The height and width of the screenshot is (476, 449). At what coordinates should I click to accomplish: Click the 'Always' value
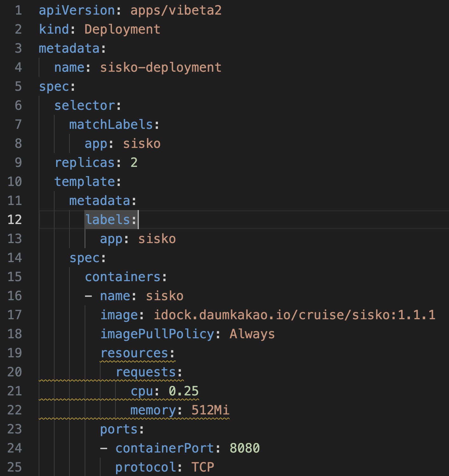252,334
